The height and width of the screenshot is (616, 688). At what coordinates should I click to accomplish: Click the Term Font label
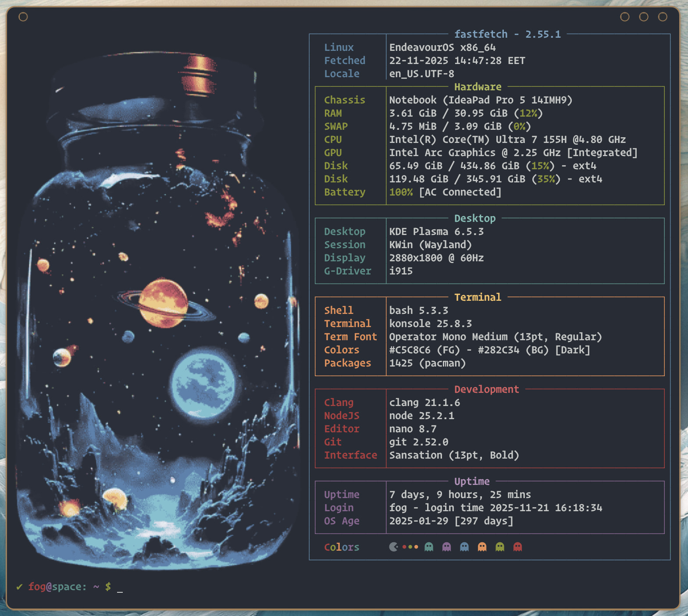tap(350, 337)
